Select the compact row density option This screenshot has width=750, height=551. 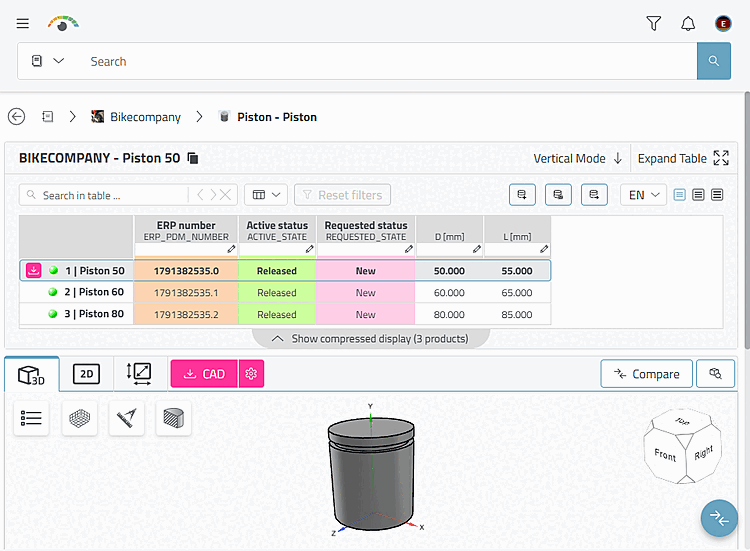(x=698, y=195)
